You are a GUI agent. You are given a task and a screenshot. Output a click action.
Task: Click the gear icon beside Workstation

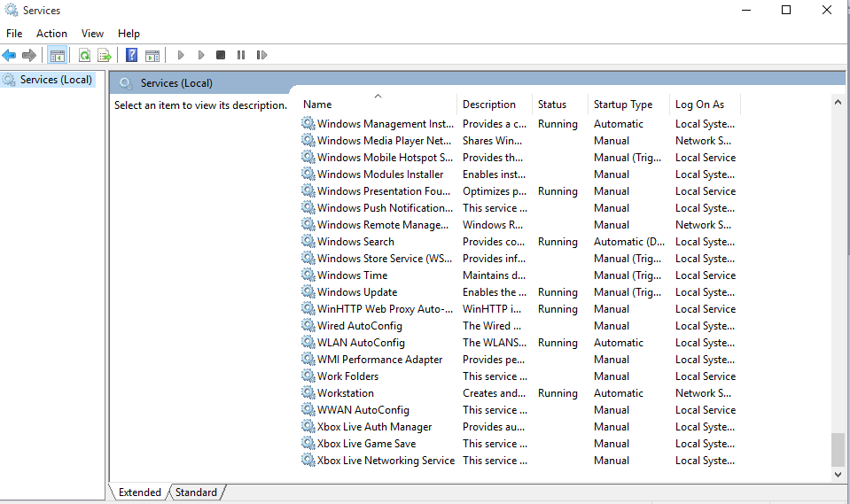[308, 392]
